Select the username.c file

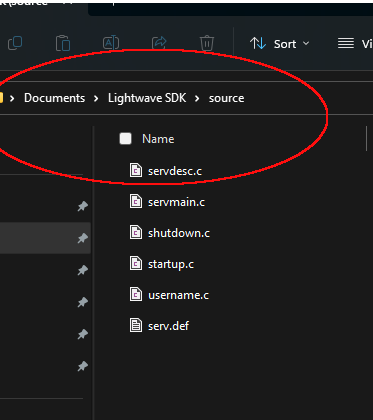(x=169, y=295)
